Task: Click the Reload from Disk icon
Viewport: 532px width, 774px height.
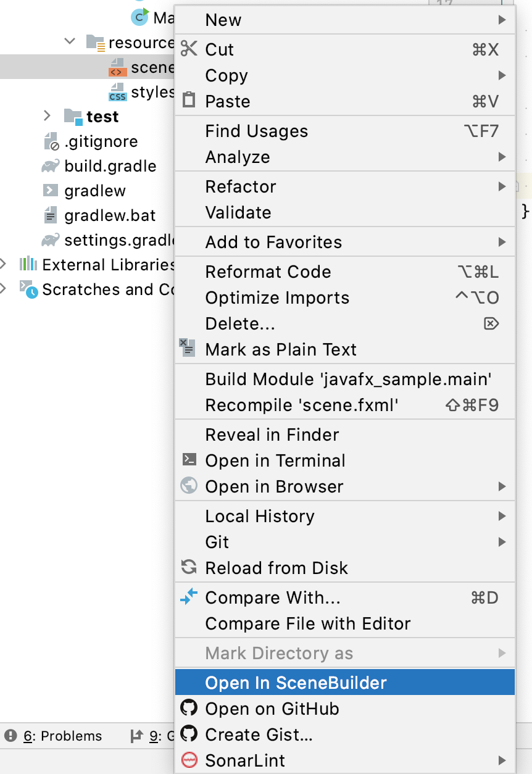Action: [x=189, y=567]
